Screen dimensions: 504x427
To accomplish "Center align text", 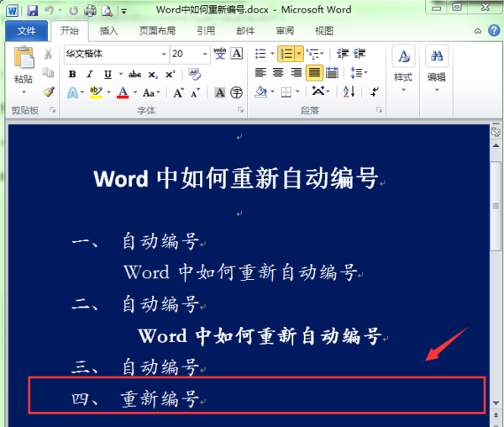I will pyautogui.click(x=278, y=72).
